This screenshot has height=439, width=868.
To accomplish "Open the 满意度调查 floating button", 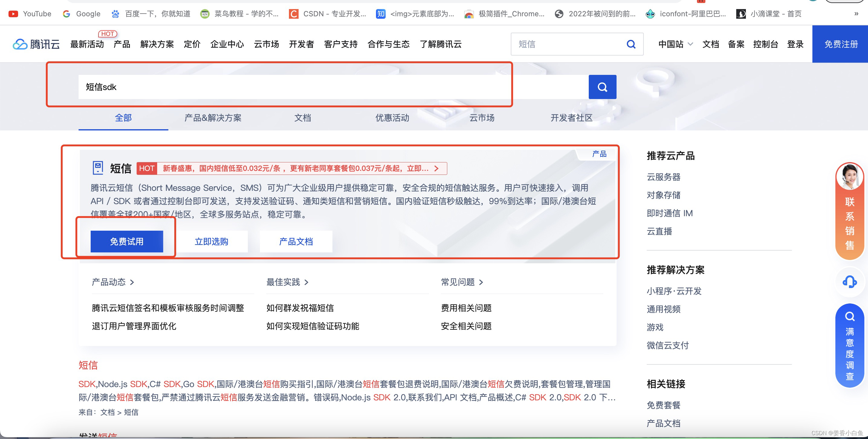I will pos(850,346).
